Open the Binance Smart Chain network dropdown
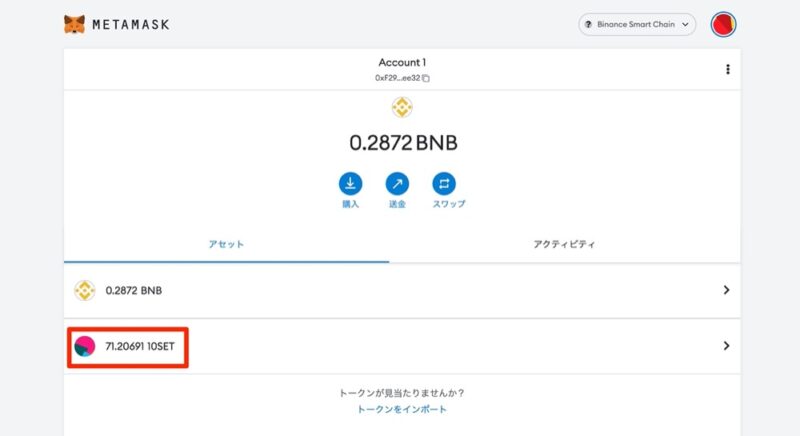Viewport: 800px width, 436px height. (x=637, y=24)
